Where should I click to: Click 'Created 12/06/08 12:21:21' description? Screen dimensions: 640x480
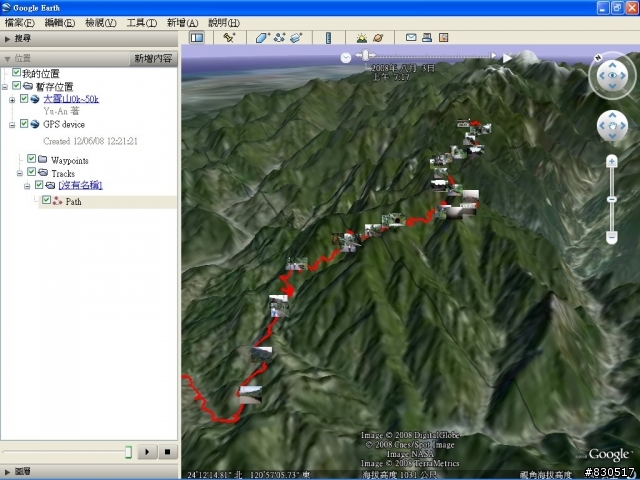click(90, 141)
